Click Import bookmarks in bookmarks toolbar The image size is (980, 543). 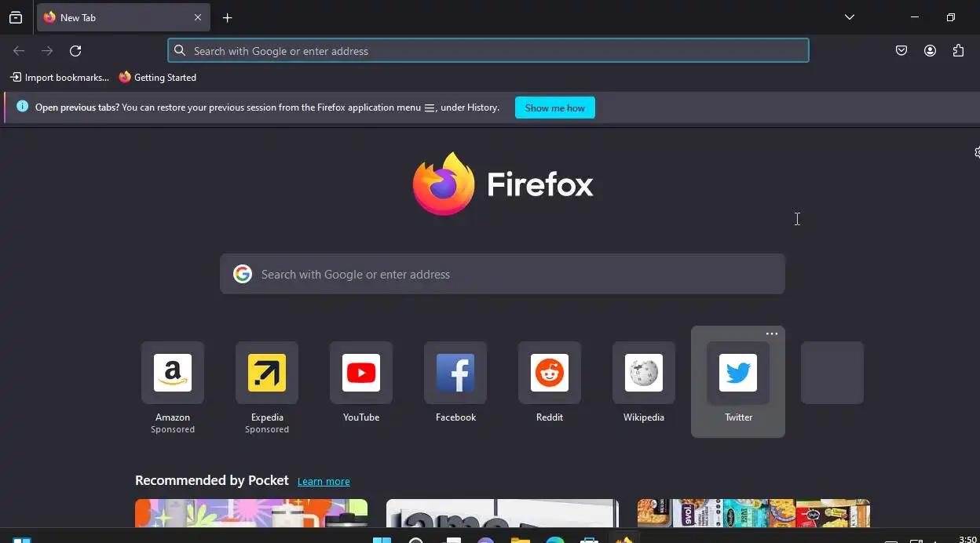pos(60,78)
